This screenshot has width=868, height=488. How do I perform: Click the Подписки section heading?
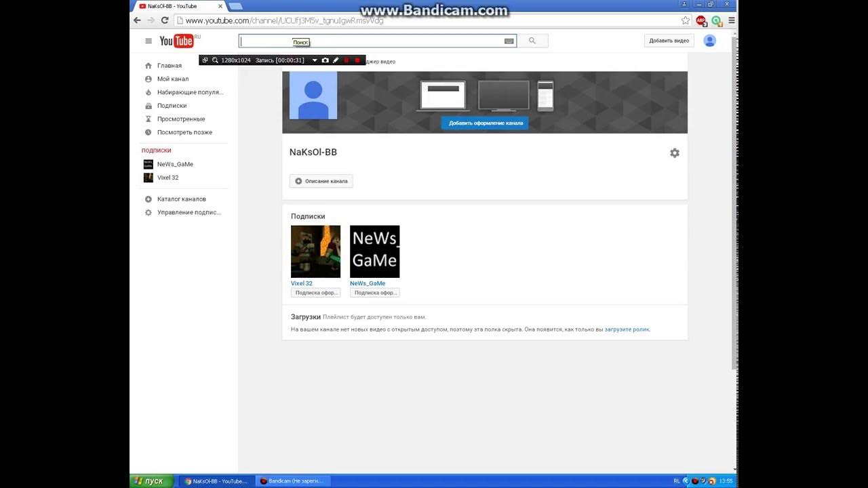308,217
